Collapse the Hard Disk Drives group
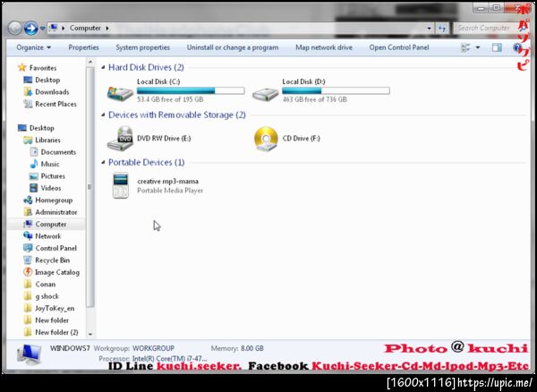Image resolution: width=537 pixels, height=392 pixels. click(x=103, y=67)
